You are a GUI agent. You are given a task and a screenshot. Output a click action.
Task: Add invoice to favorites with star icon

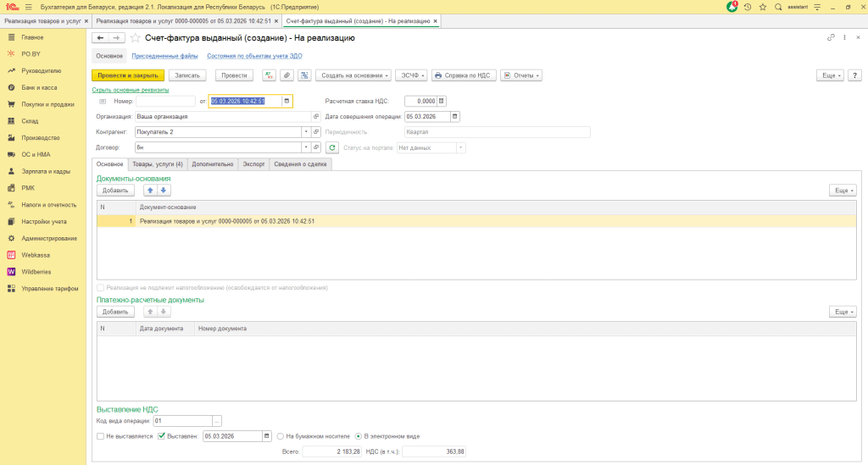point(136,38)
